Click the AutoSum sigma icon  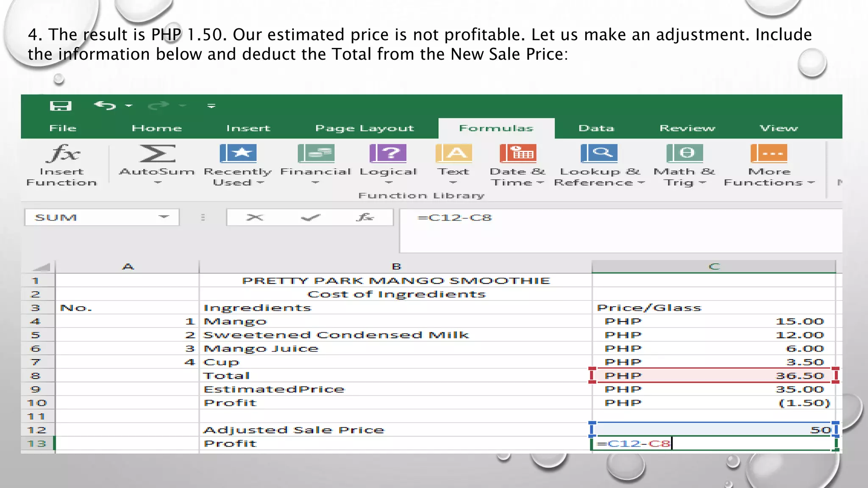click(x=157, y=153)
